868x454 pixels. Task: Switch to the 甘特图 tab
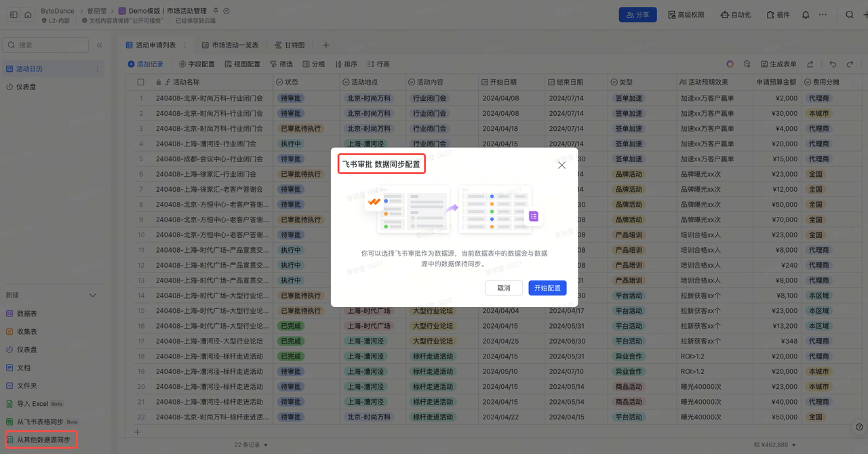click(x=290, y=45)
